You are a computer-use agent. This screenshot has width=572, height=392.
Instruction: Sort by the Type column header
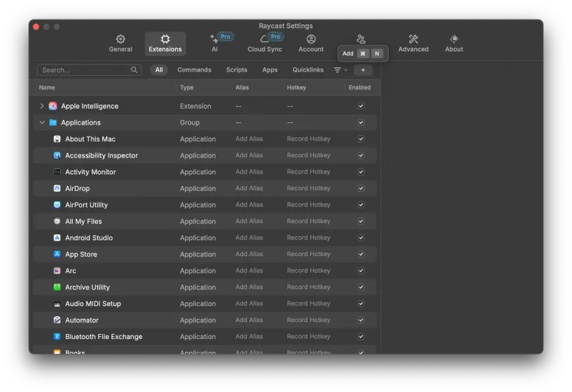pyautogui.click(x=187, y=87)
